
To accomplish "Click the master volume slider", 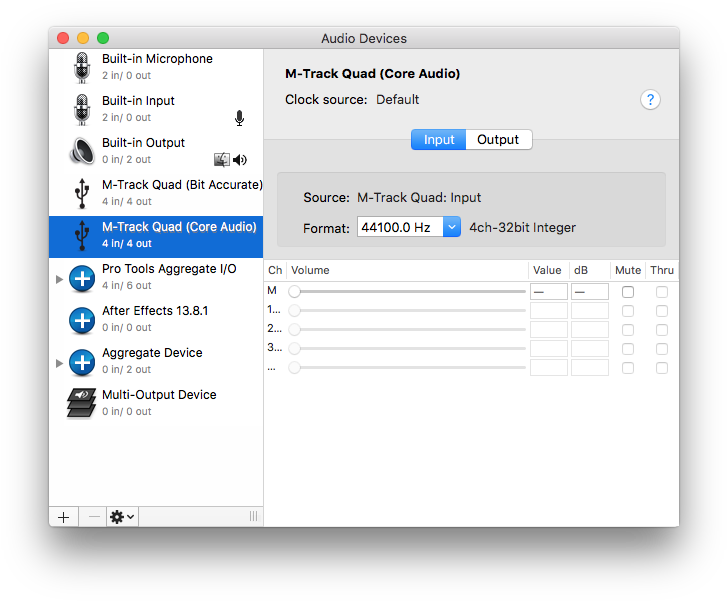I will (x=409, y=292).
